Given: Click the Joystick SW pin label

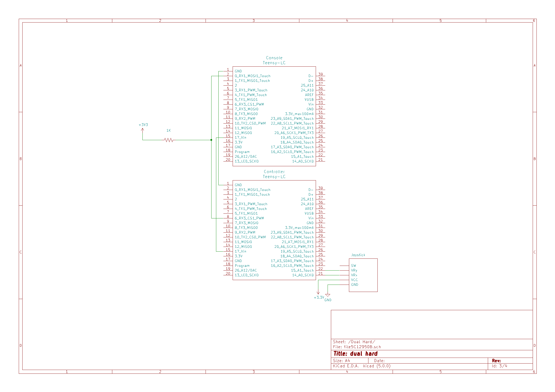Looking at the screenshot, I should tap(353, 266).
